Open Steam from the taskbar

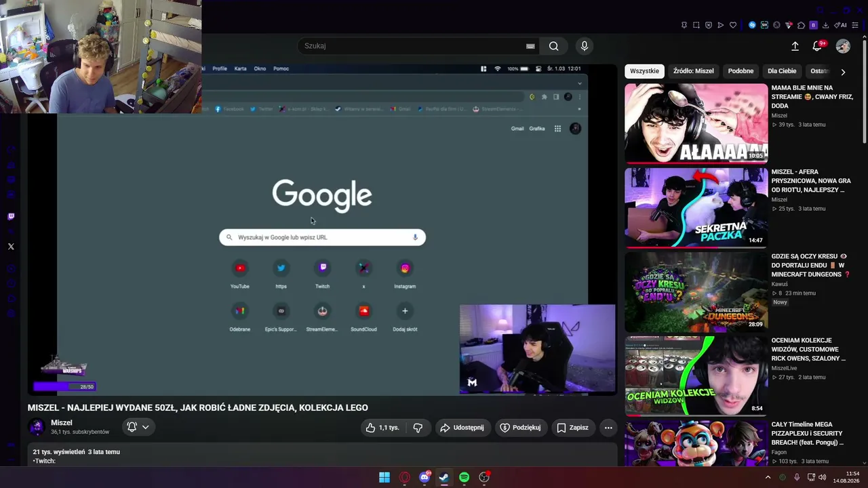click(x=444, y=477)
